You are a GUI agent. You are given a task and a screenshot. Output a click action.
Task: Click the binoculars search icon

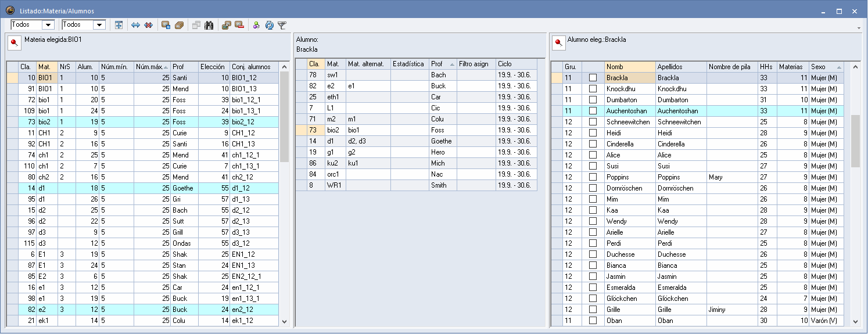click(x=209, y=25)
